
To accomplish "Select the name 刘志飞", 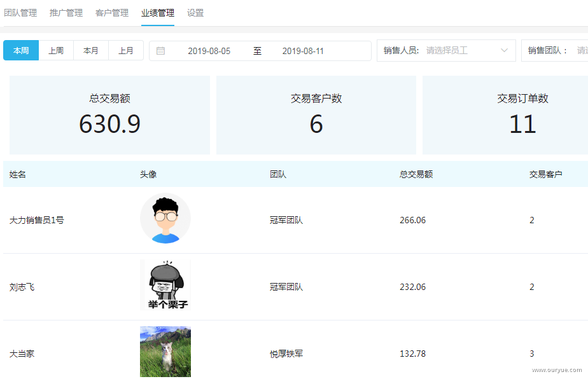I will pyautogui.click(x=22, y=287).
